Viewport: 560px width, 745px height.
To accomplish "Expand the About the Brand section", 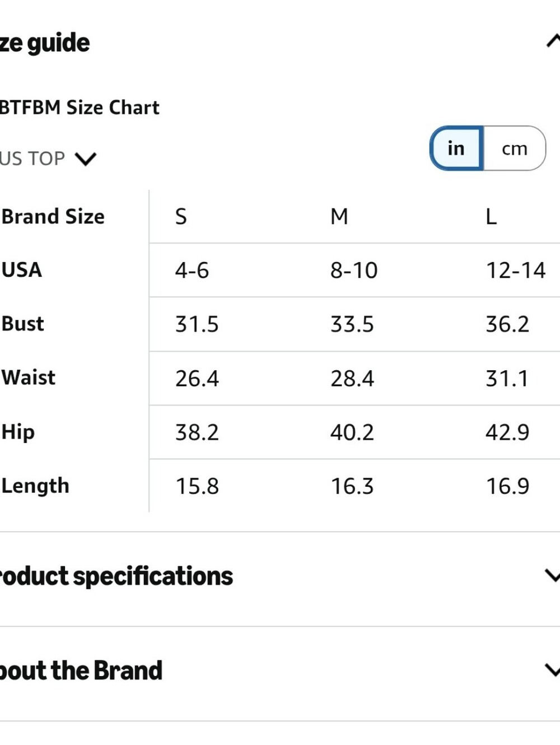I will click(553, 670).
